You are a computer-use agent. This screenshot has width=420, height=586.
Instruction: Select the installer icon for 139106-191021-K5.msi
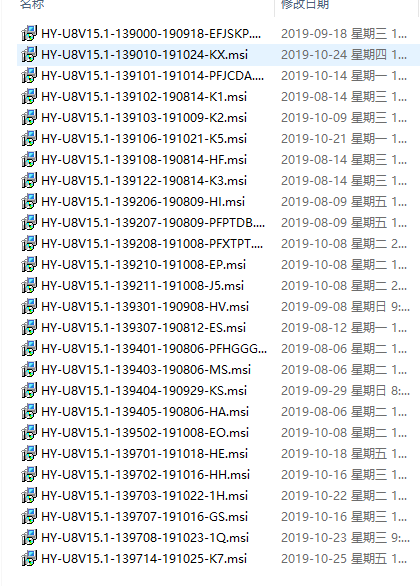(x=29, y=139)
